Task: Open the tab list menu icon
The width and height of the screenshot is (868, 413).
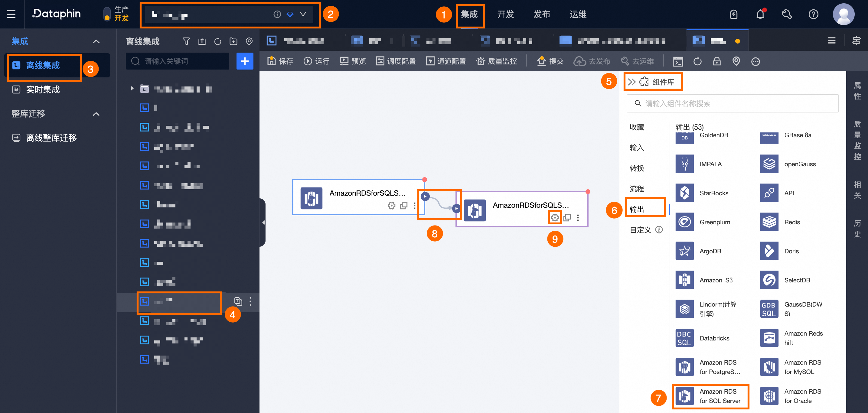Action: [832, 41]
